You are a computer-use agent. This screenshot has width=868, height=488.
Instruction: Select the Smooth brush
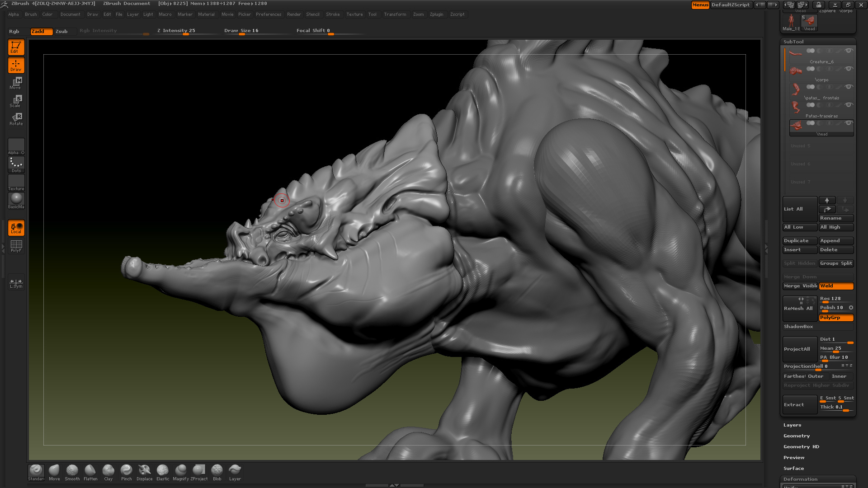coord(72,472)
